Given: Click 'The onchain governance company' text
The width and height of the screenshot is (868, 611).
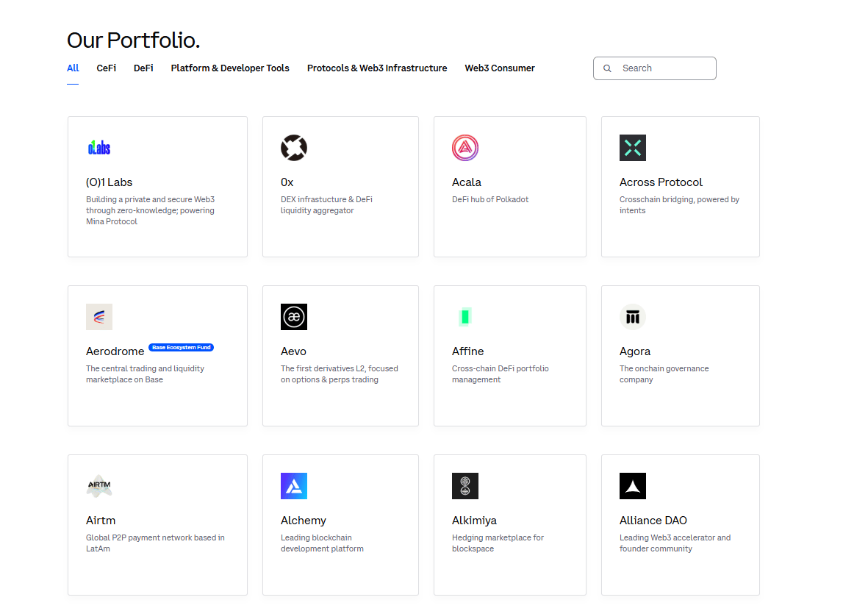Looking at the screenshot, I should [664, 374].
